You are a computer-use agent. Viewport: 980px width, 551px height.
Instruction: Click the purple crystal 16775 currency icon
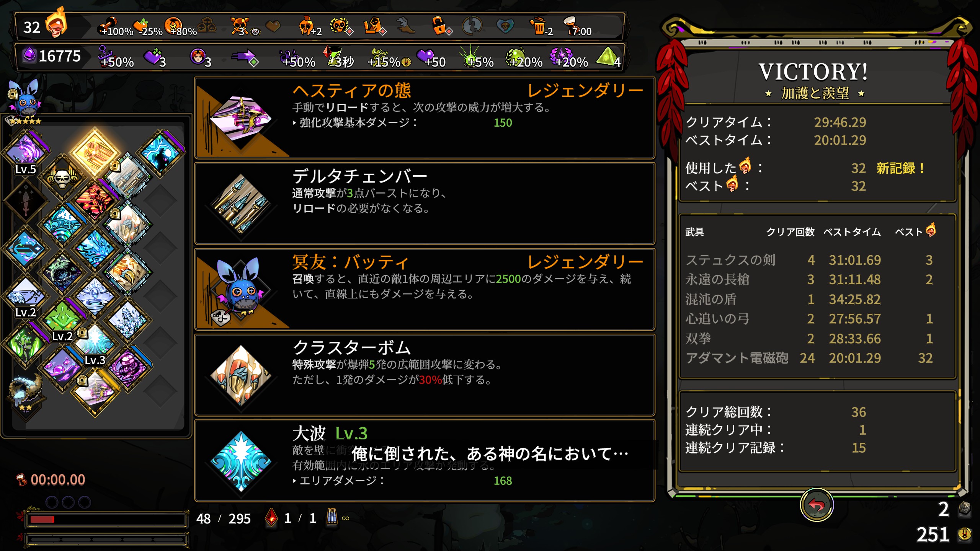coord(29,56)
